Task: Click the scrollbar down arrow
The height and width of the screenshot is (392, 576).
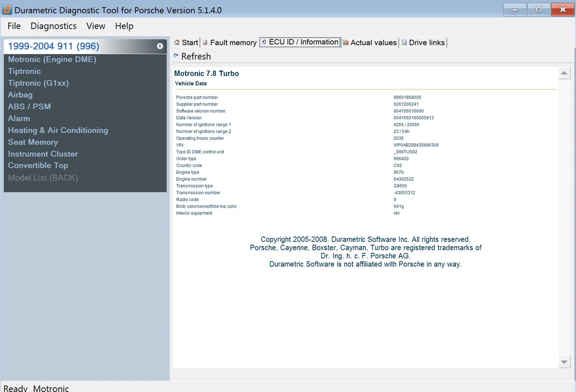Action: pyautogui.click(x=564, y=362)
